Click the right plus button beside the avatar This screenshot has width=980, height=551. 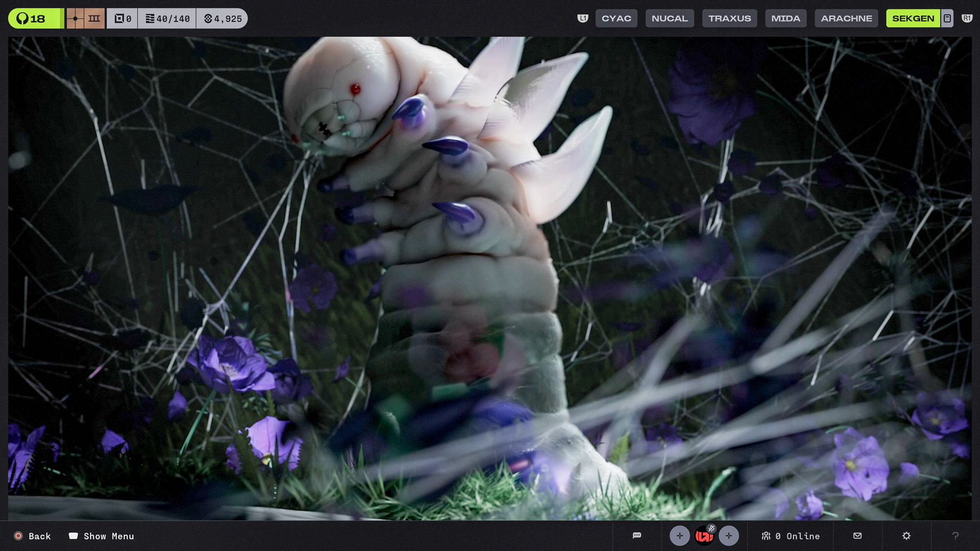(729, 536)
